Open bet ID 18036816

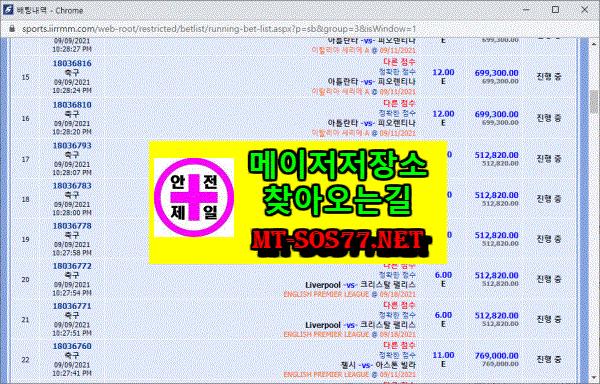(x=72, y=63)
